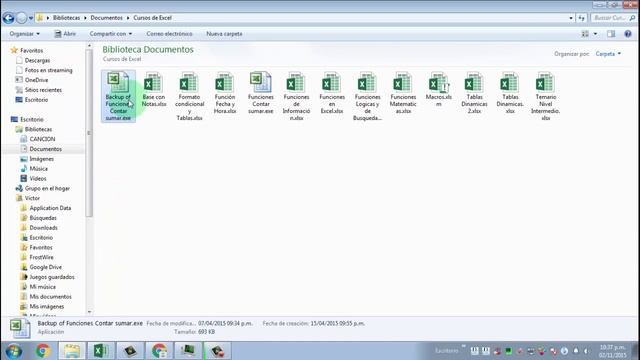Click Cursos de Excel breadcrumb
The image size is (640, 360).
click(152, 18)
